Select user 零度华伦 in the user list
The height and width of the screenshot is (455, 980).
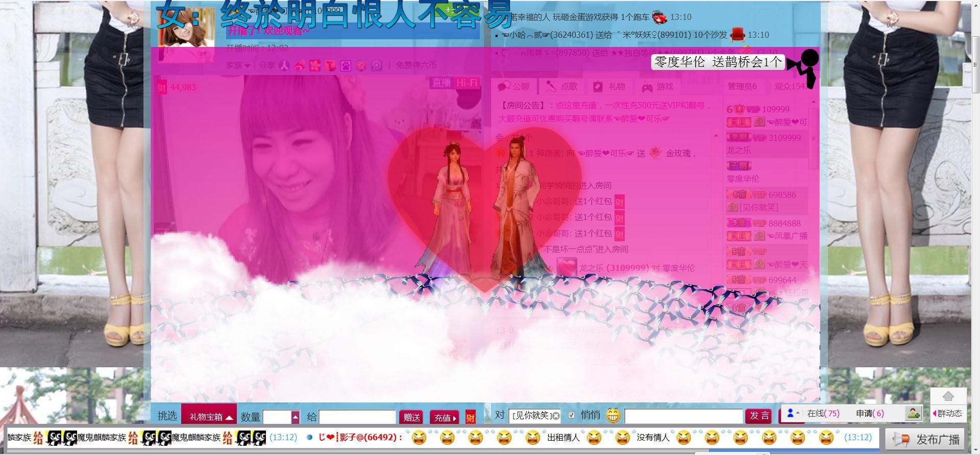(743, 179)
